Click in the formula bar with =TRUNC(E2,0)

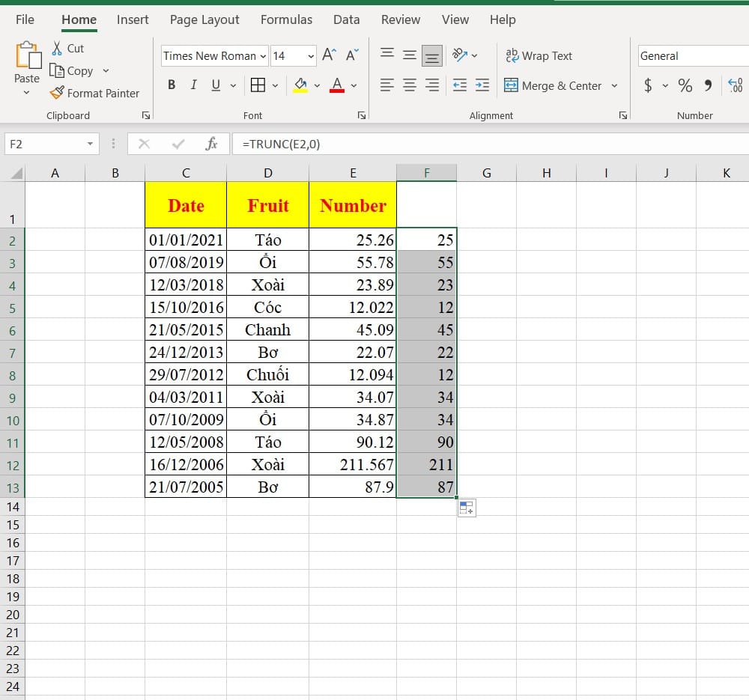[491, 144]
